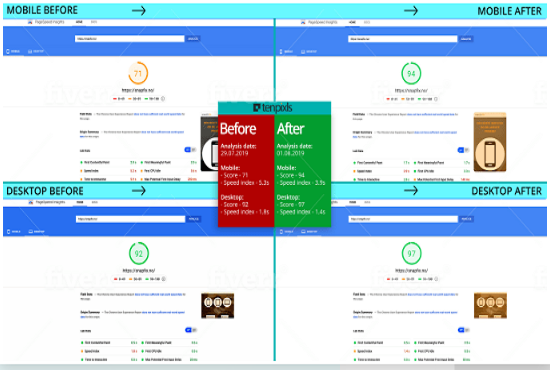Click URL input in Desktop After panel
550x370 pixels.
[403, 219]
